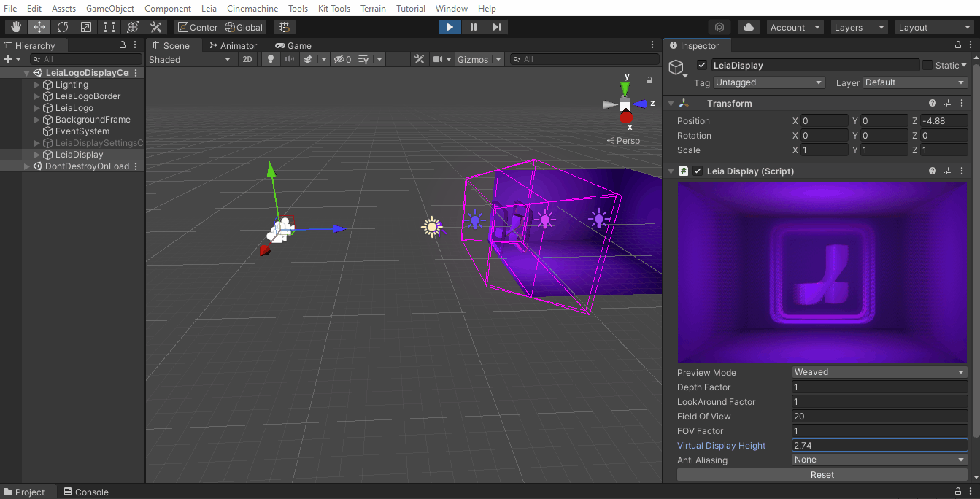
Task: Select the Hand tool in toolbar
Action: click(x=16, y=27)
